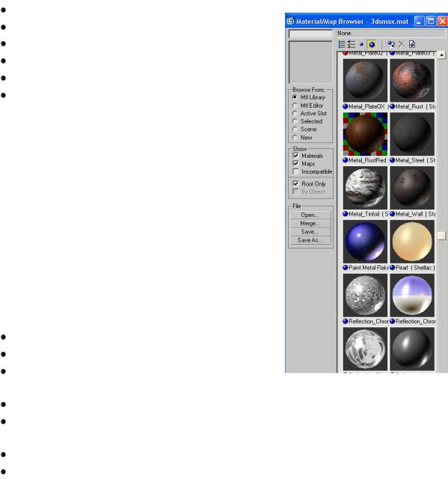Image resolution: width=448 pixels, height=479 pixels.
Task: Click the Save... button
Action: [x=310, y=231]
